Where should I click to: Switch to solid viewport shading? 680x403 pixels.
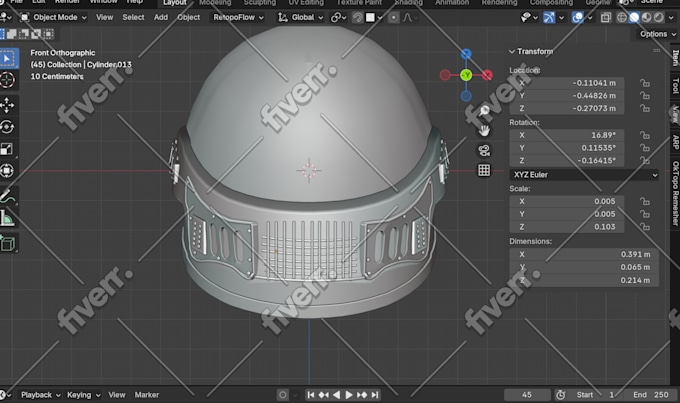click(634, 17)
